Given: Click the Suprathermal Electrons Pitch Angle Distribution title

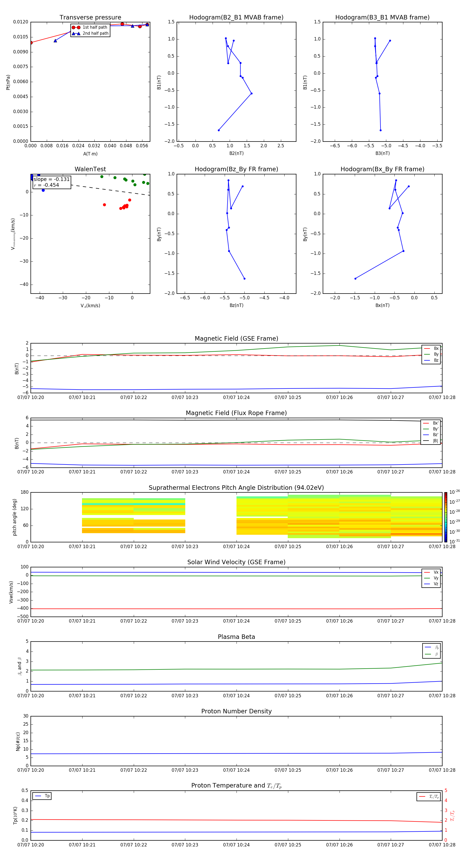Looking at the screenshot, I should coord(236,488).
